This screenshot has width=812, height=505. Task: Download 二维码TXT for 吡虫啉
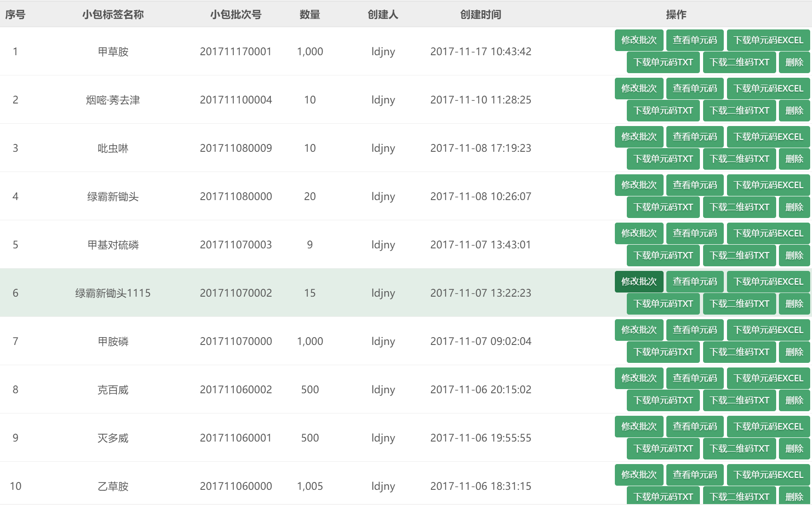click(x=739, y=159)
